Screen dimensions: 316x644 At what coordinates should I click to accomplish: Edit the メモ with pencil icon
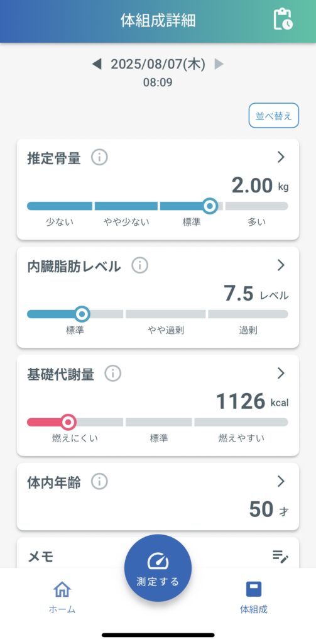[281, 557]
